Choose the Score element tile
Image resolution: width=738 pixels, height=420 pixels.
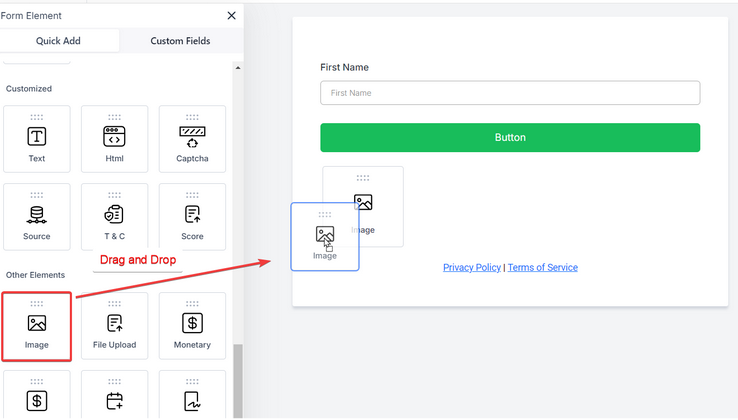point(192,217)
